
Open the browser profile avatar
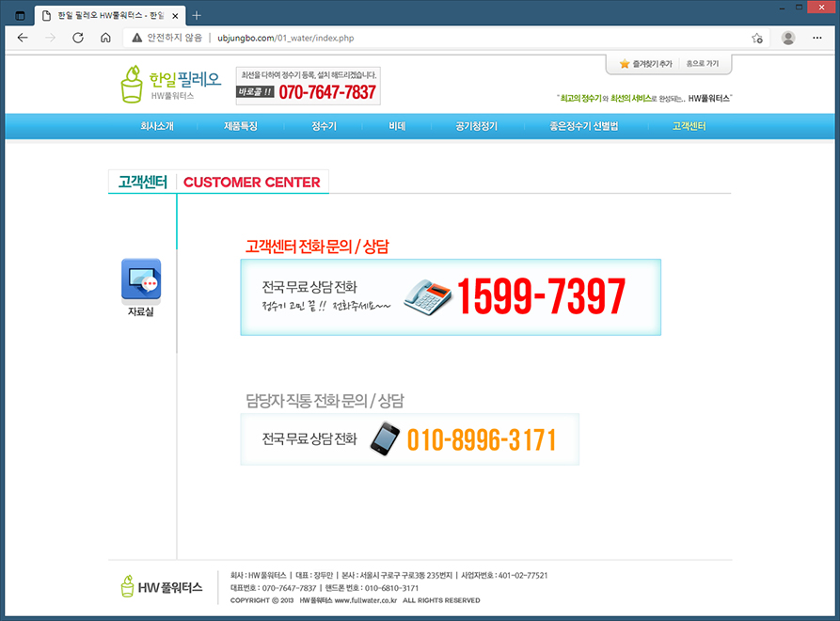(x=787, y=38)
